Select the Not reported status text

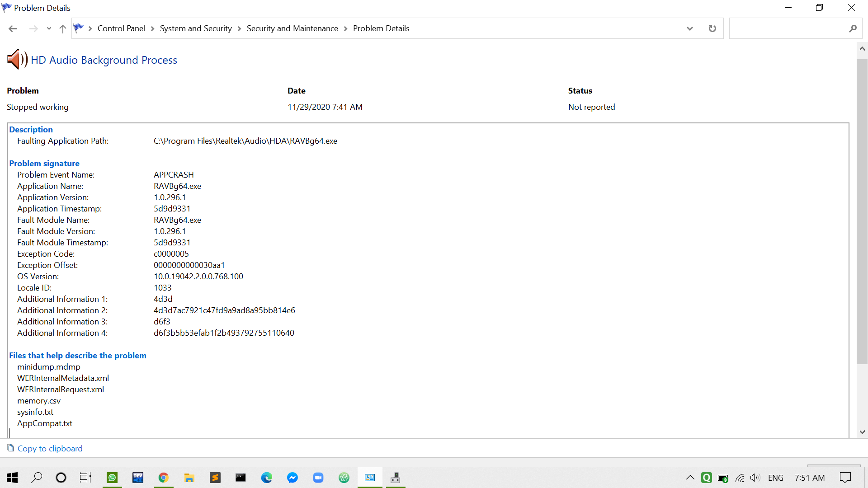pos(591,107)
